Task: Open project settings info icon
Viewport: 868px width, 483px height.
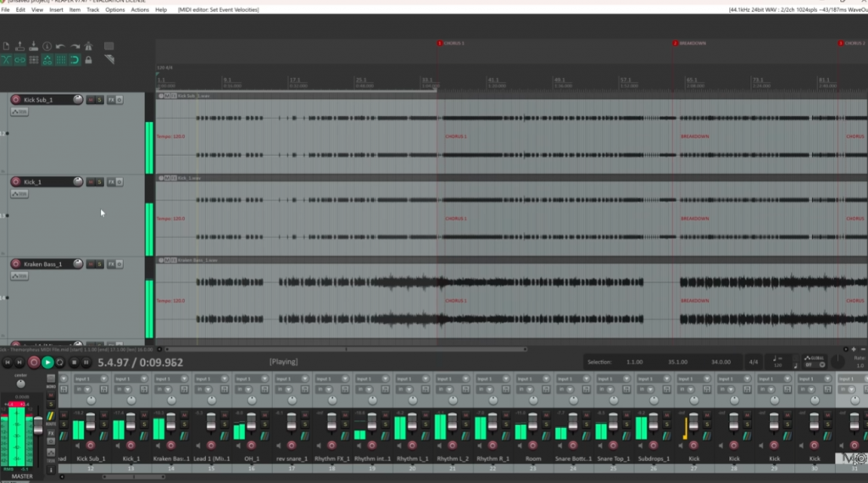Action: pyautogui.click(x=47, y=47)
